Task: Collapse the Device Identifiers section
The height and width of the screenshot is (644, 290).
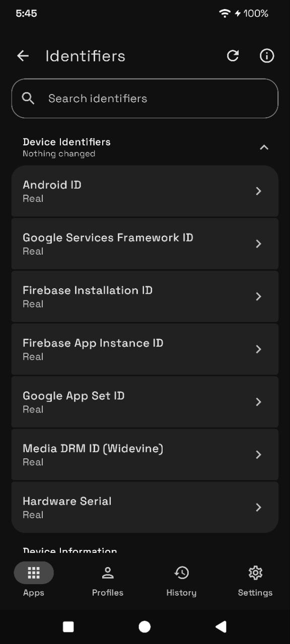Action: tap(264, 147)
